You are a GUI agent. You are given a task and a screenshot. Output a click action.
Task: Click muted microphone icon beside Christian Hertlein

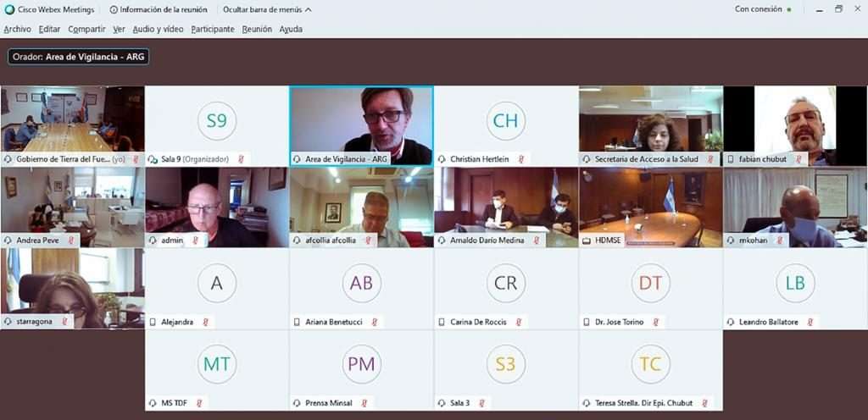[x=521, y=159]
